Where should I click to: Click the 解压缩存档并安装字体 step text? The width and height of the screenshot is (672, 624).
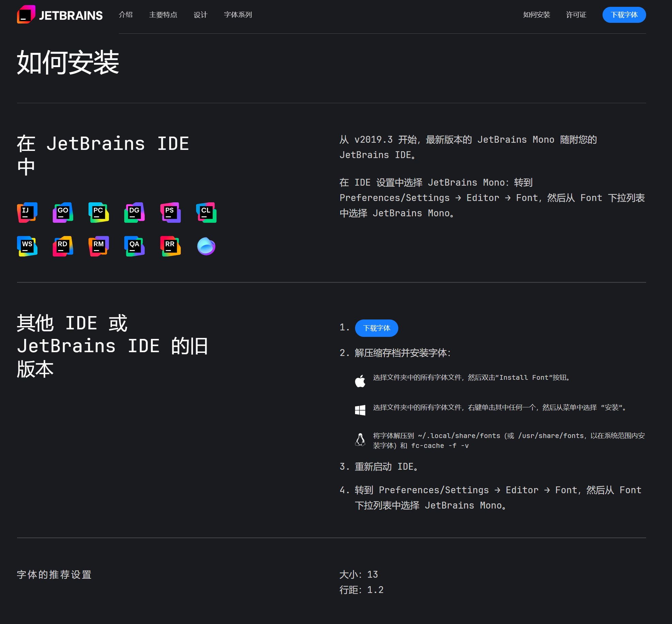point(403,353)
